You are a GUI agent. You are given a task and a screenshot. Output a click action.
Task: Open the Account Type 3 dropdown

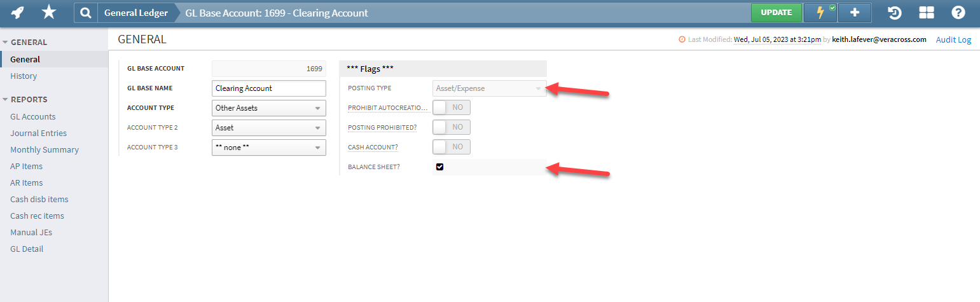pos(268,148)
